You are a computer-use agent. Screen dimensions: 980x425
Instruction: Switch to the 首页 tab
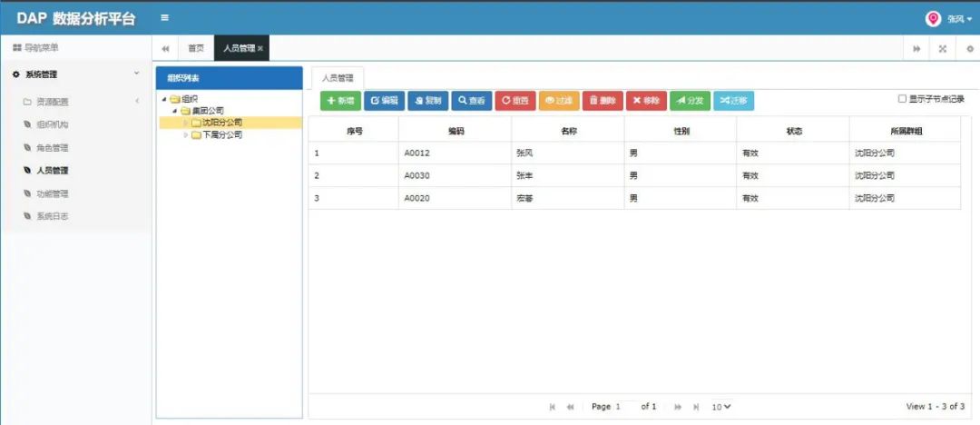[196, 48]
